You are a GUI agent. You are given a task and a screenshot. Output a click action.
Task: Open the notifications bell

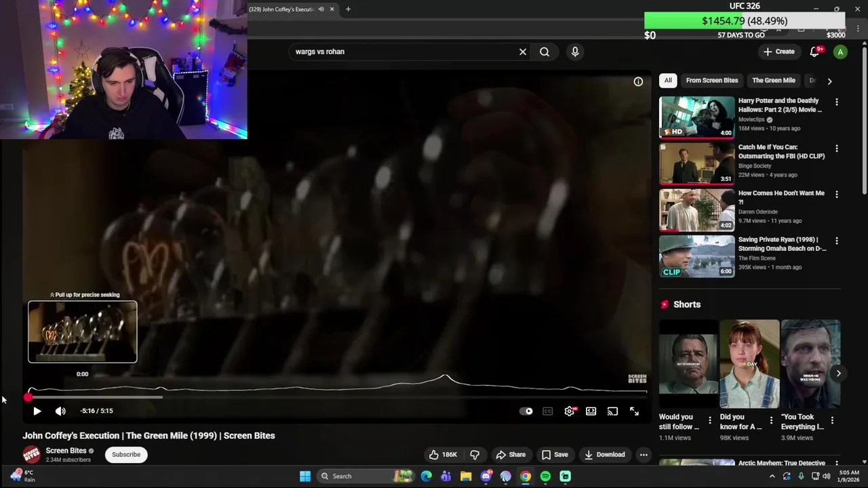click(x=816, y=52)
